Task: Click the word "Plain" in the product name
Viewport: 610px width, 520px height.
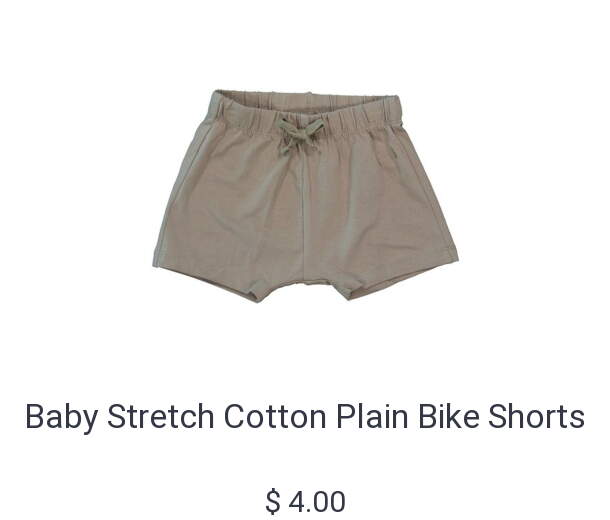Action: pos(372,416)
